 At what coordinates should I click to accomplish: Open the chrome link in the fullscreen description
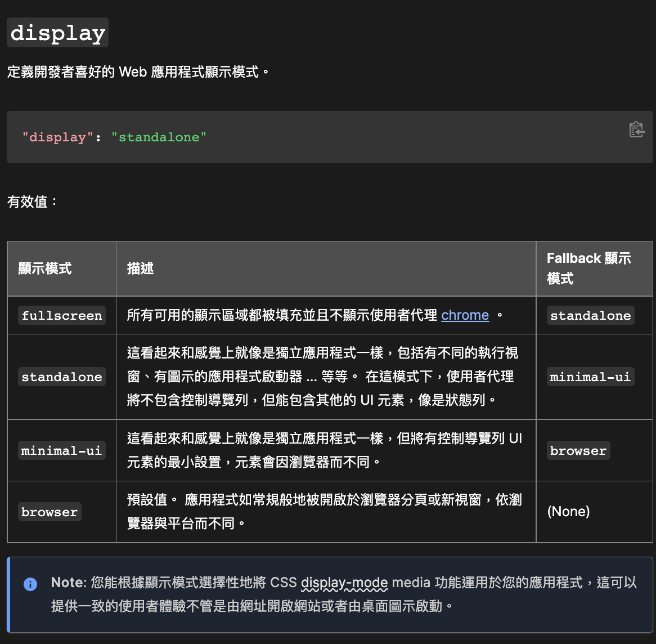465,315
